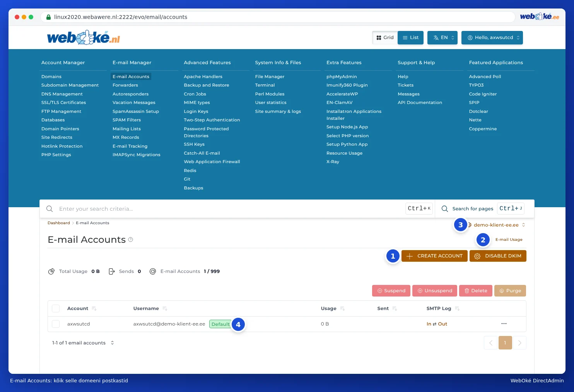Click username axwsutcd@demo-klient-ee.ee
This screenshot has height=392, width=574.
pyautogui.click(x=169, y=324)
